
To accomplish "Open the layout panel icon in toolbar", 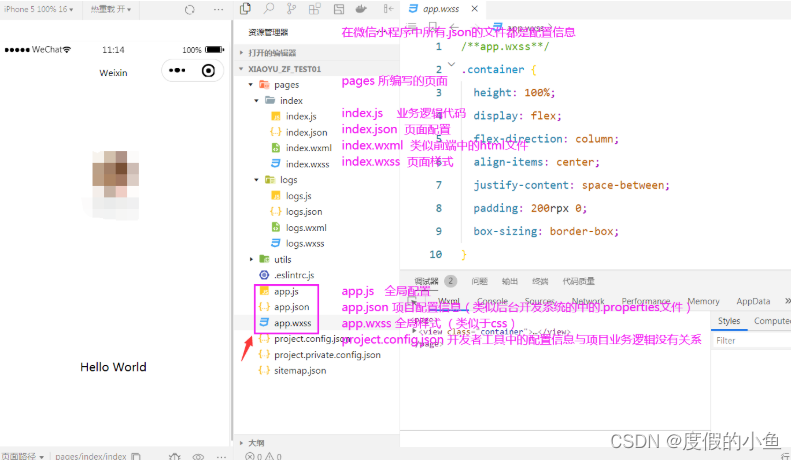I will [x=339, y=9].
